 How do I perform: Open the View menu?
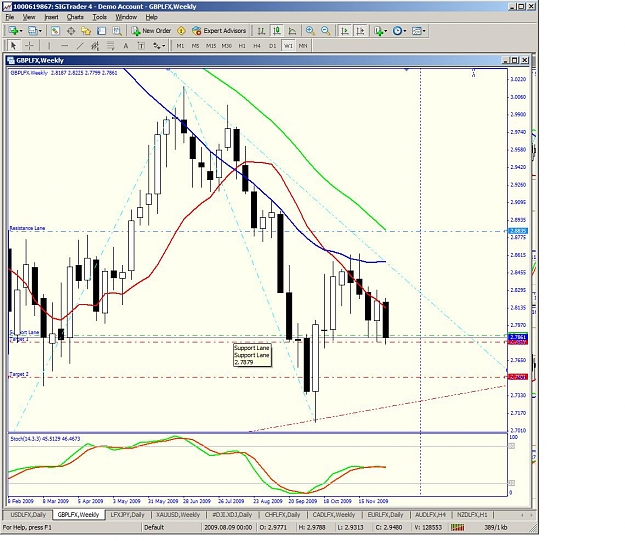tap(29, 17)
